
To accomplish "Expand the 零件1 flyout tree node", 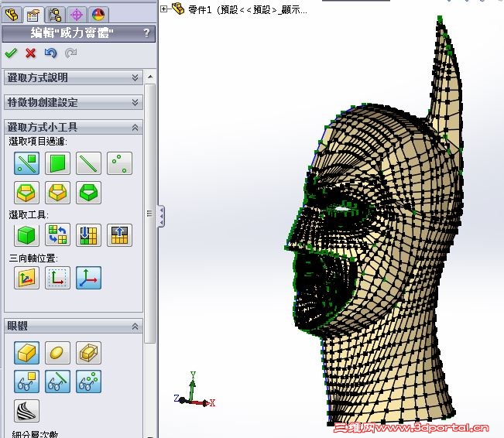I will [163, 9].
